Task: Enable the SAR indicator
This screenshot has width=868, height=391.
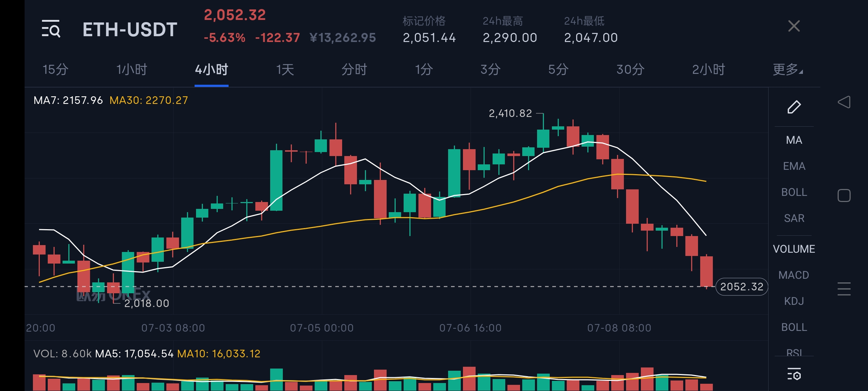Action: (794, 218)
